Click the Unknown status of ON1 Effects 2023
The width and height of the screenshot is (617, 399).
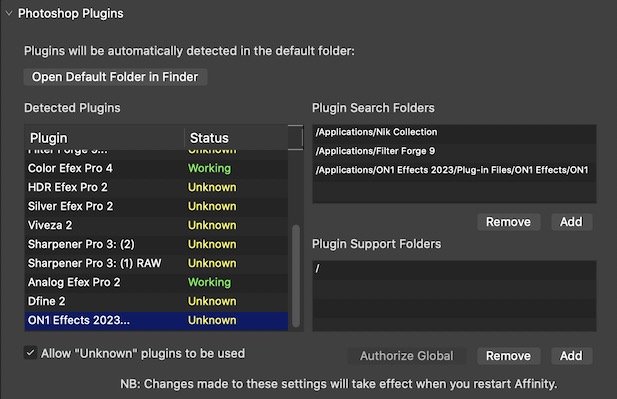point(212,320)
